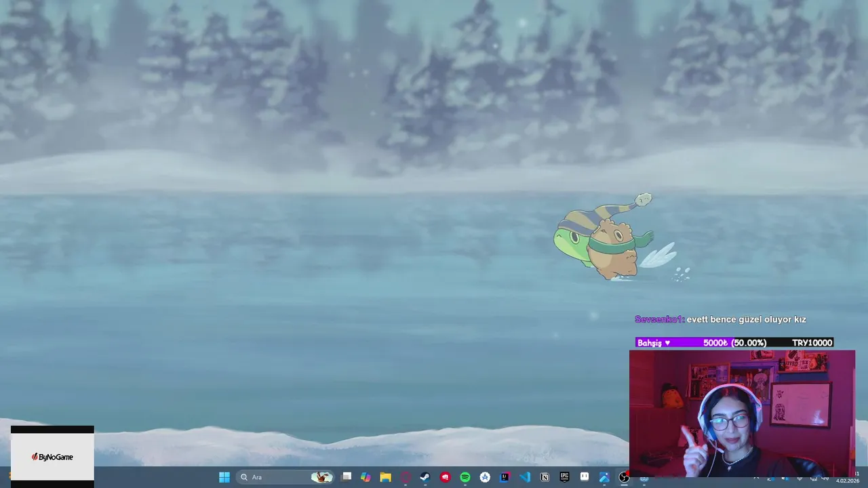Open Spotify from the taskbar
The height and width of the screenshot is (488, 868).
click(x=465, y=477)
